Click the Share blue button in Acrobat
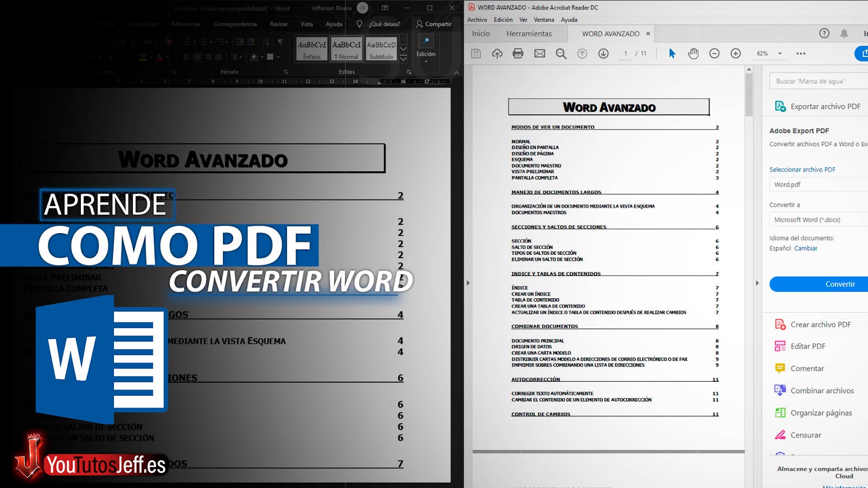Viewport: 868px width, 488px height. 863,53
